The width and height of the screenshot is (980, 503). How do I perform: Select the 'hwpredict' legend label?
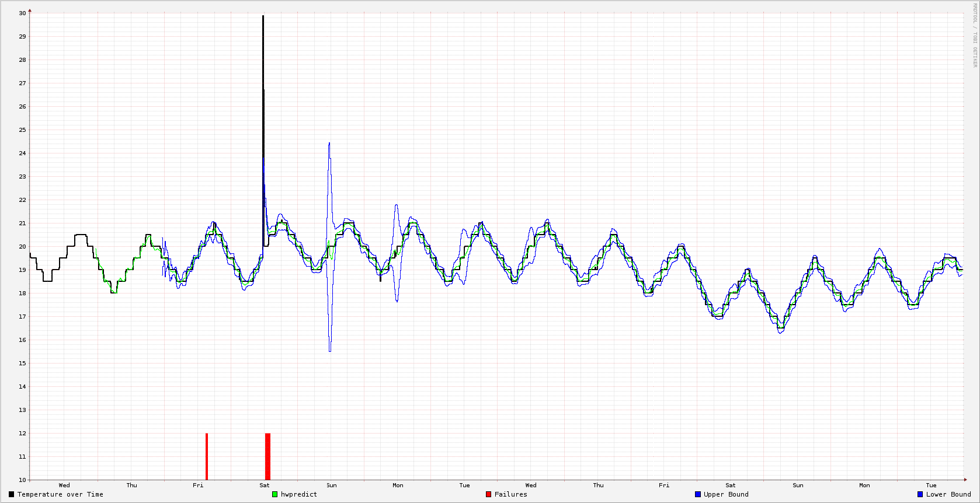coord(299,494)
